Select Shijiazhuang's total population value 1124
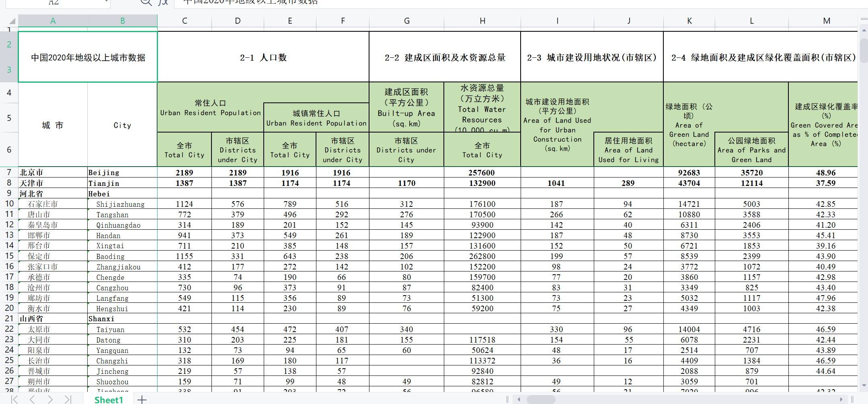The width and height of the screenshot is (868, 404). 185,204
